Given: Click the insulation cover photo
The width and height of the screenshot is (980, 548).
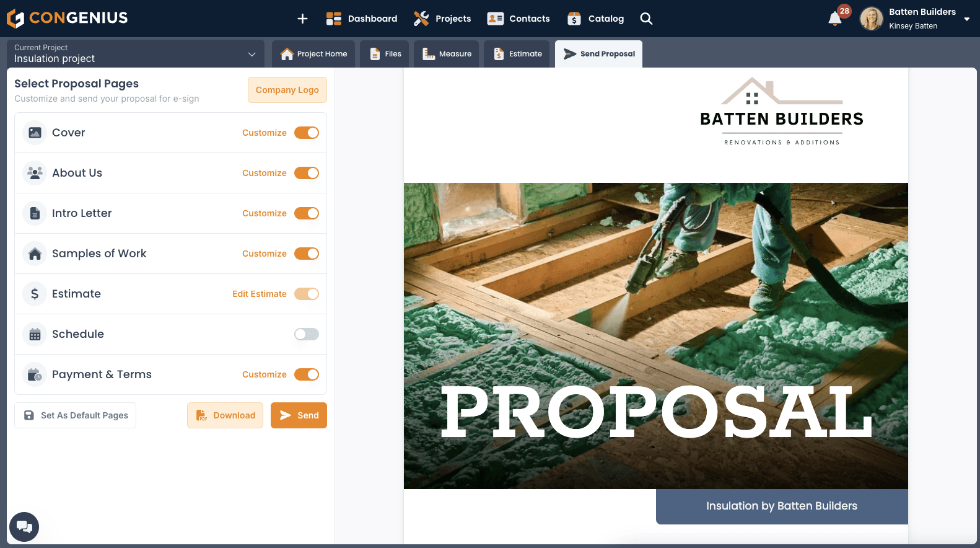Looking at the screenshot, I should click(656, 335).
